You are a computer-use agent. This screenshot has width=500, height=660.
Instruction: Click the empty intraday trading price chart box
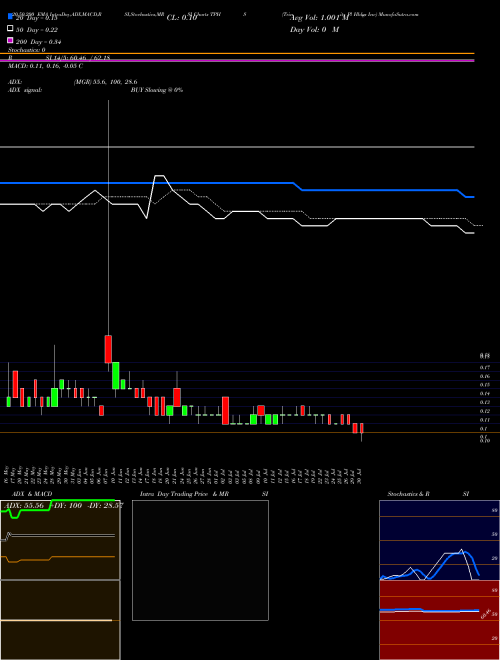click(x=200, y=560)
